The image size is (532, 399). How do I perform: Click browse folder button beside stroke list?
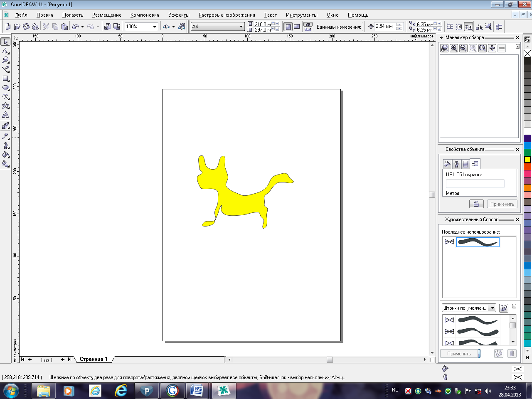click(x=504, y=308)
